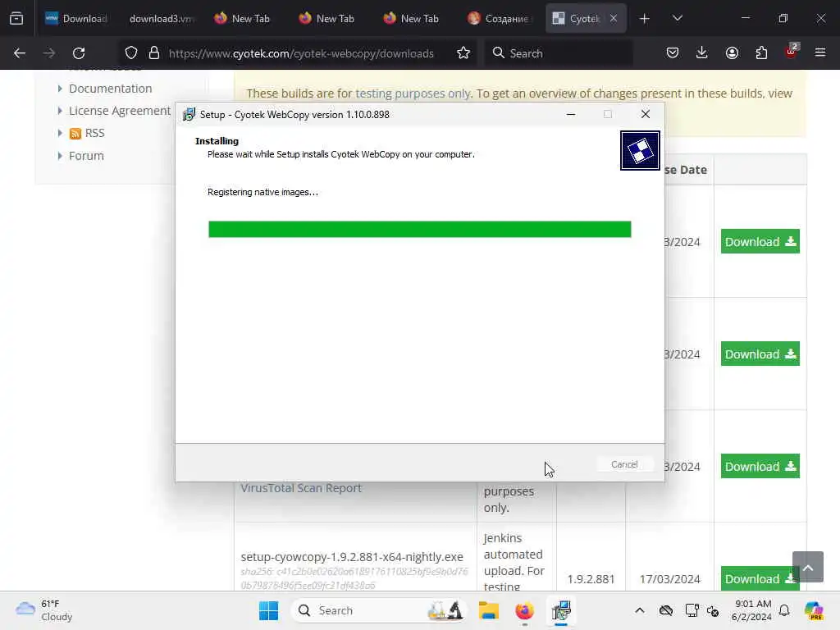The height and width of the screenshot is (630, 840).
Task: Switch to Firefox from the taskbar
Action: [524, 610]
